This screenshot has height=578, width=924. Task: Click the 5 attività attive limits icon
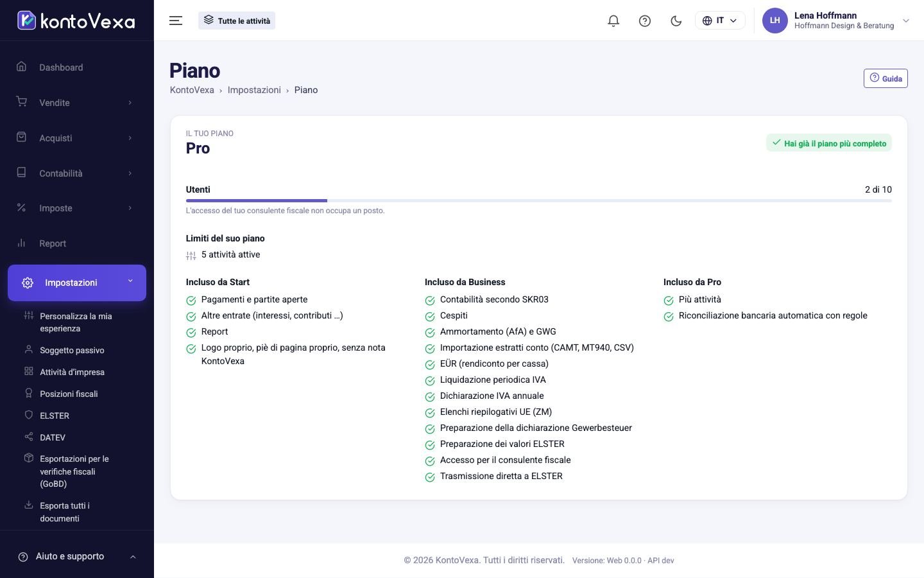tap(191, 255)
